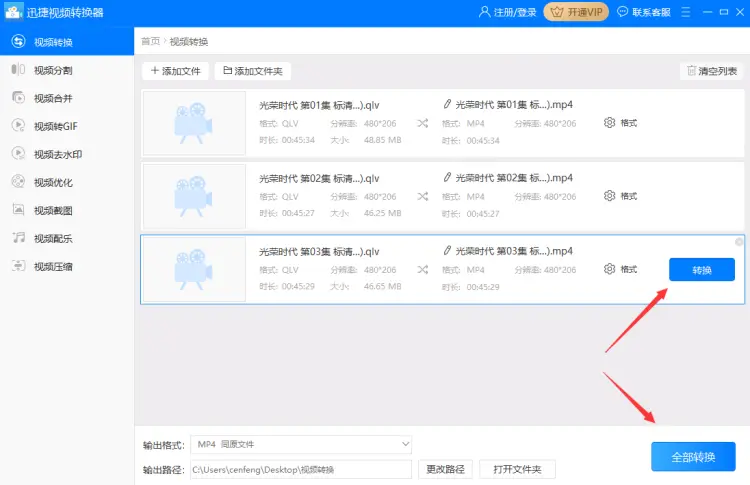
Task: Click the convert arrows icon in 第02集 row
Action: pos(422,197)
